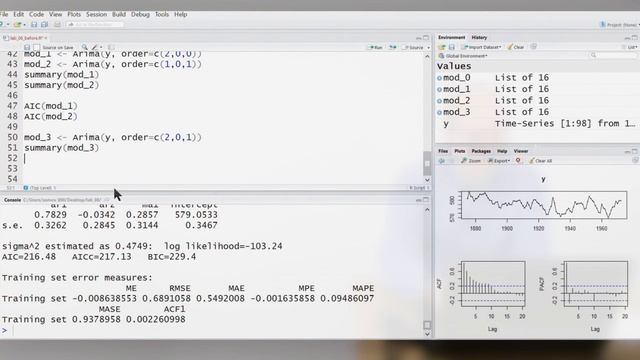
Task: Select the y Time-Series value row
Action: (537, 124)
